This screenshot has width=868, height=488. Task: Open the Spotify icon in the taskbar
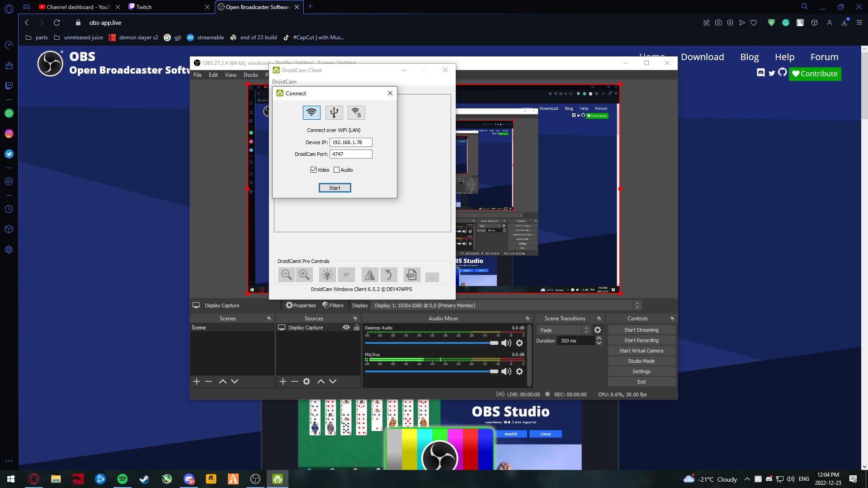pyautogui.click(x=122, y=479)
